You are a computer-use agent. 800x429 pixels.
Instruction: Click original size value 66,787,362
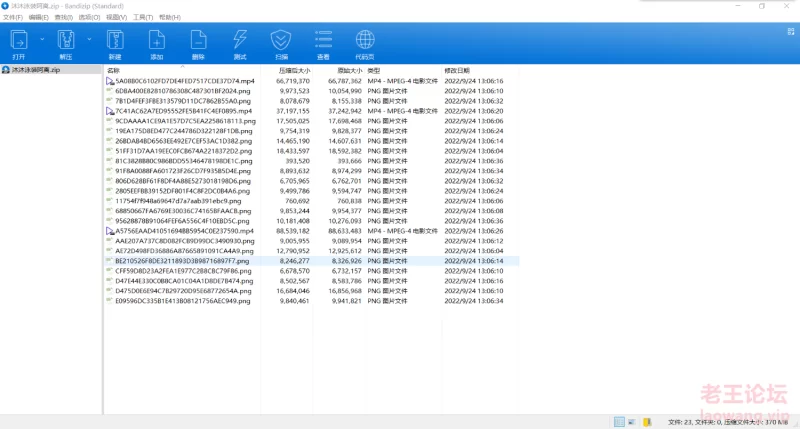click(345, 81)
